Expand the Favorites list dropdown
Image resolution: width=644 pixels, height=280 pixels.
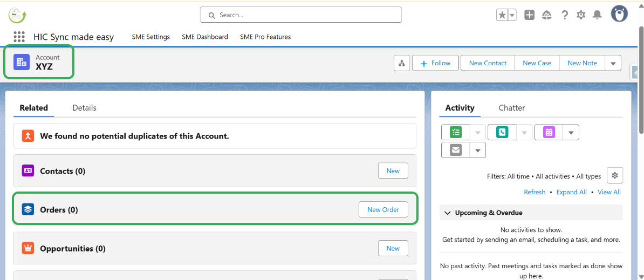(512, 15)
